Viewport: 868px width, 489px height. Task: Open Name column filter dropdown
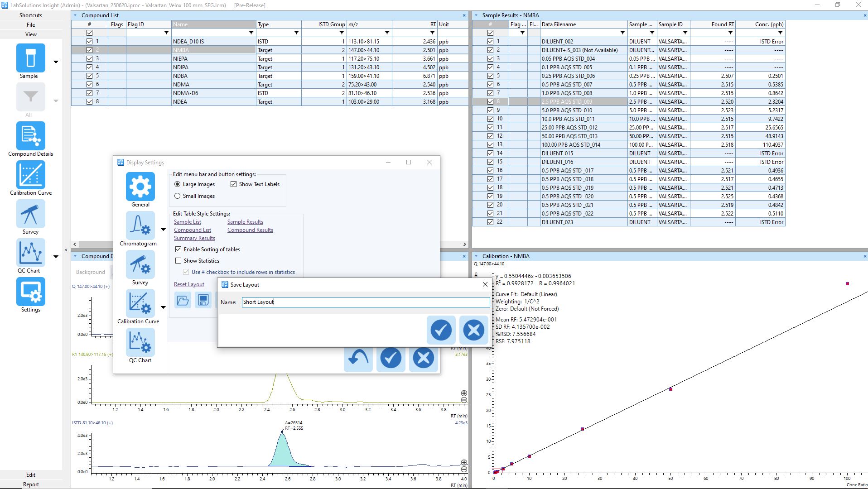(x=251, y=33)
